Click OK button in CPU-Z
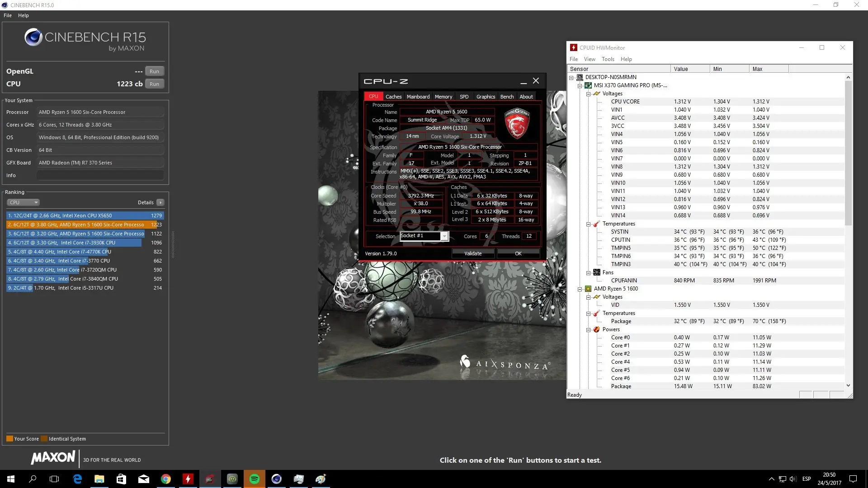 pyautogui.click(x=518, y=253)
